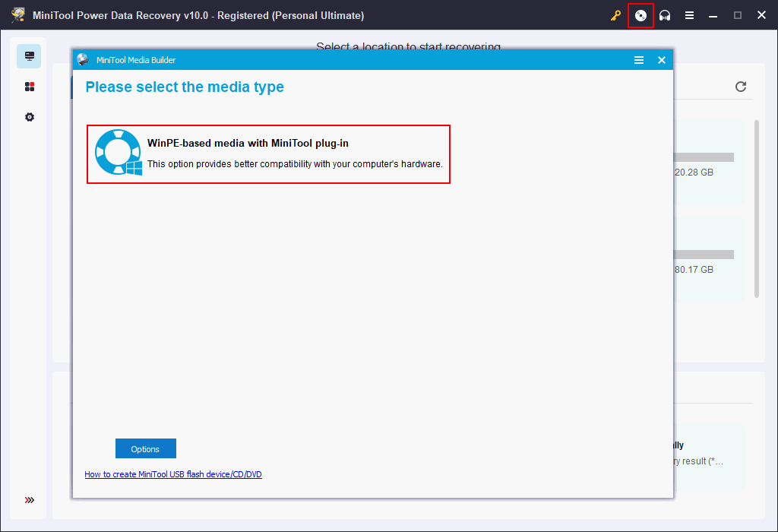Click the Options button

pos(145,448)
